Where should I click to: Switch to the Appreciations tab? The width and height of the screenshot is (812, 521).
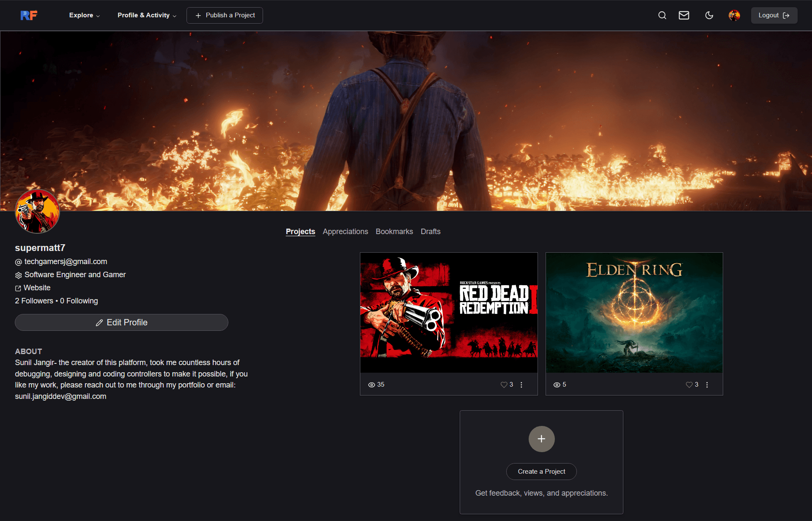pos(345,232)
